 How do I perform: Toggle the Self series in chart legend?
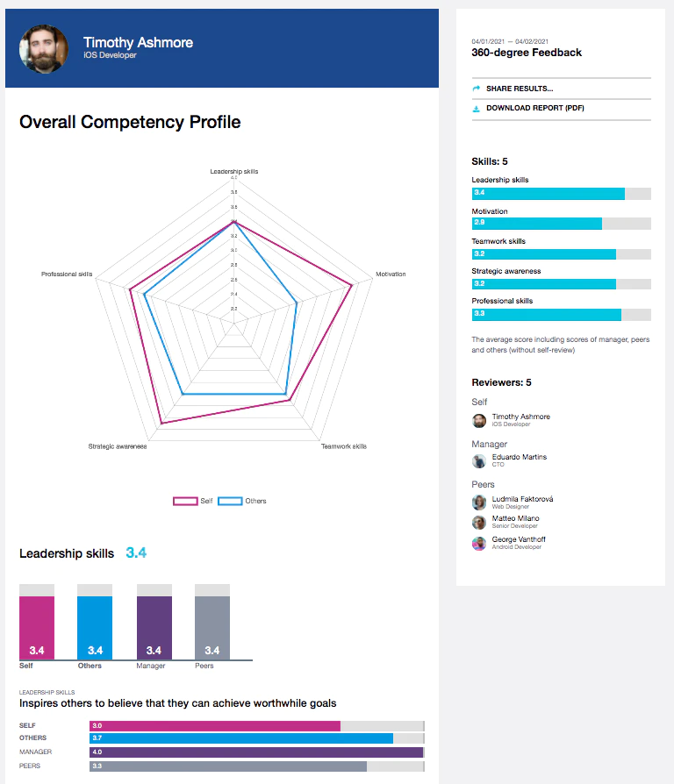click(x=193, y=501)
